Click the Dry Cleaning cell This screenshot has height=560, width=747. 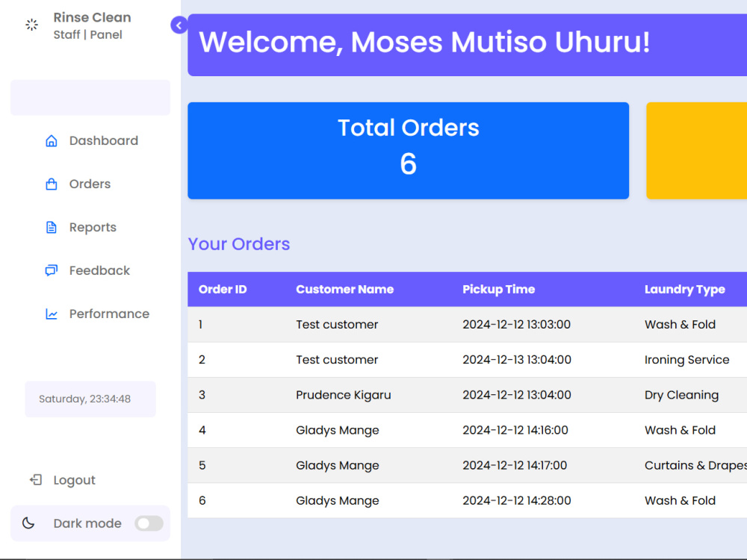point(682,395)
